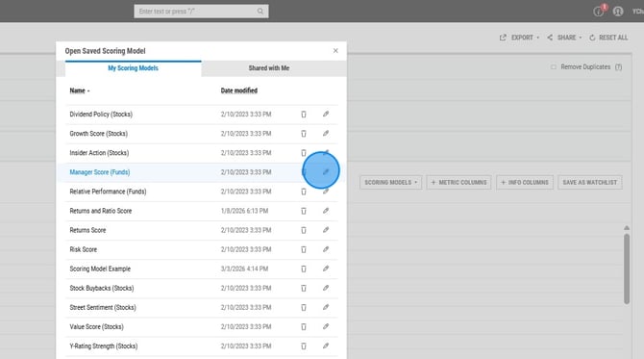Image resolution: width=644 pixels, height=359 pixels.
Task: Edit the Risk Score model
Action: point(326,249)
